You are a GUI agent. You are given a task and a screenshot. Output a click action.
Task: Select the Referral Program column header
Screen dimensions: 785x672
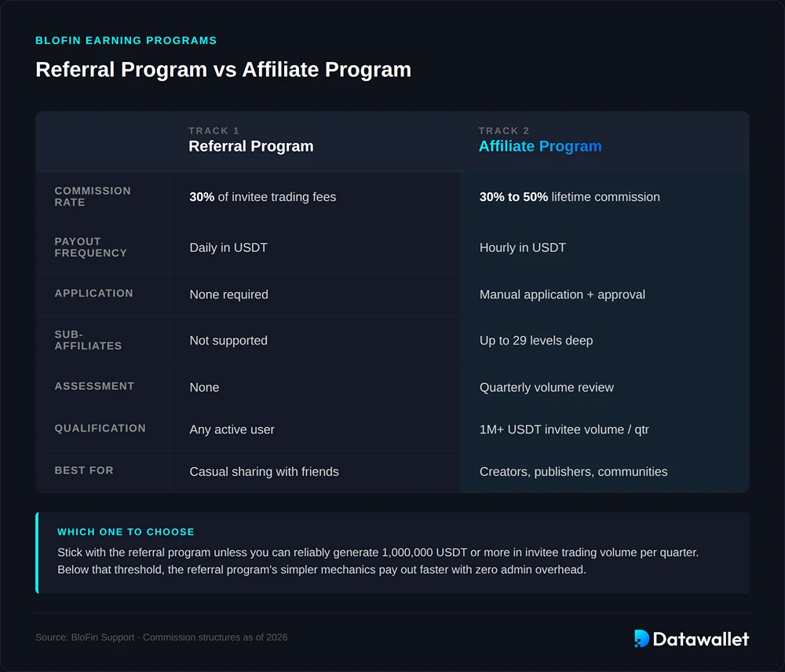click(x=250, y=147)
